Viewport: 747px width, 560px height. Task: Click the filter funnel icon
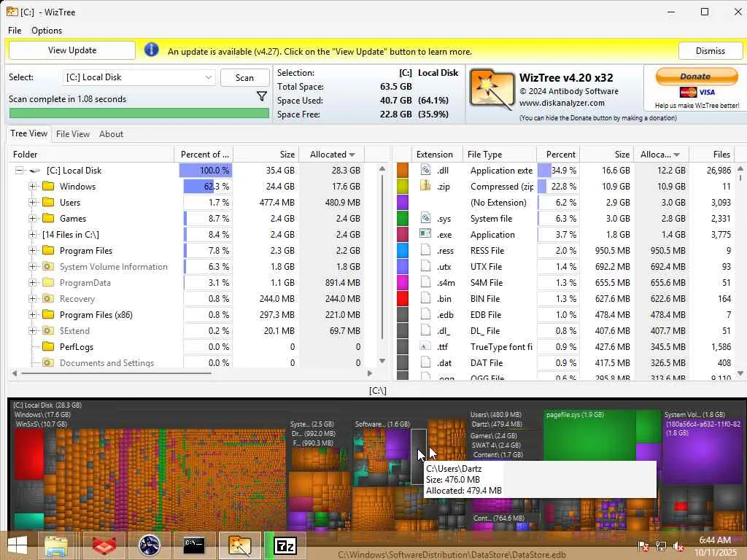(x=262, y=97)
